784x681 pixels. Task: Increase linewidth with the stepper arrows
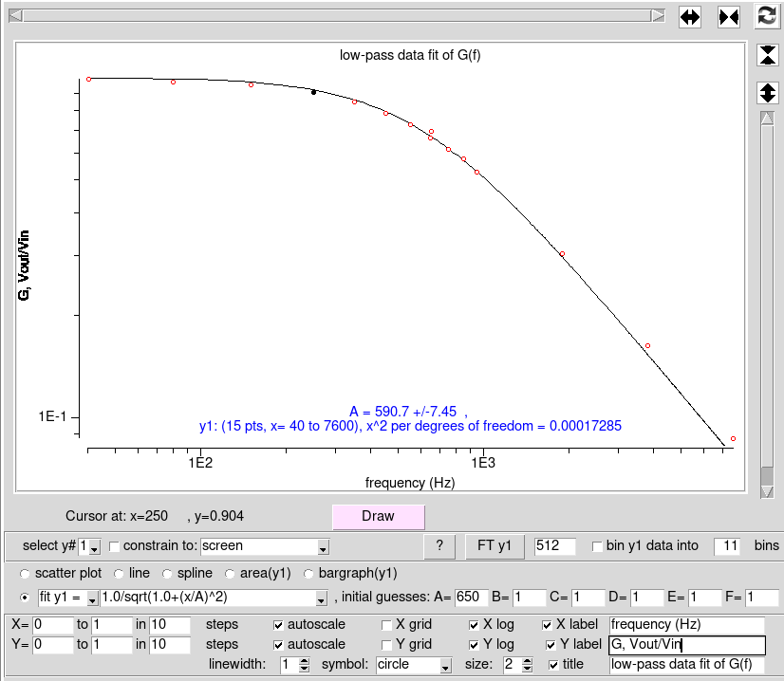coord(304,661)
